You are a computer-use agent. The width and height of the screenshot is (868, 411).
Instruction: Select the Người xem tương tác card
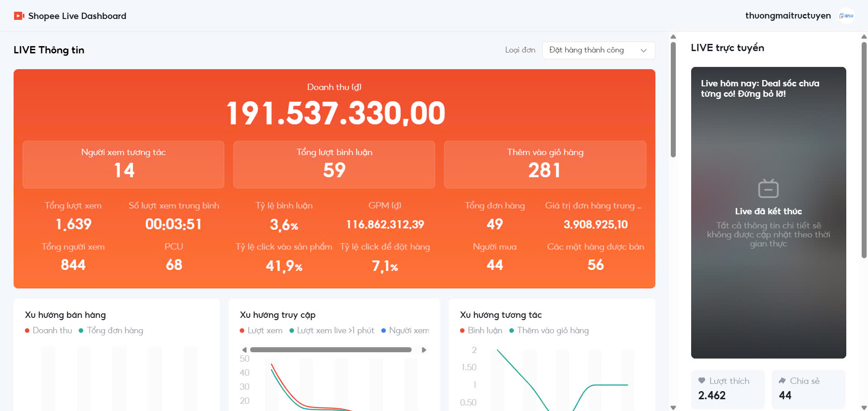(123, 165)
